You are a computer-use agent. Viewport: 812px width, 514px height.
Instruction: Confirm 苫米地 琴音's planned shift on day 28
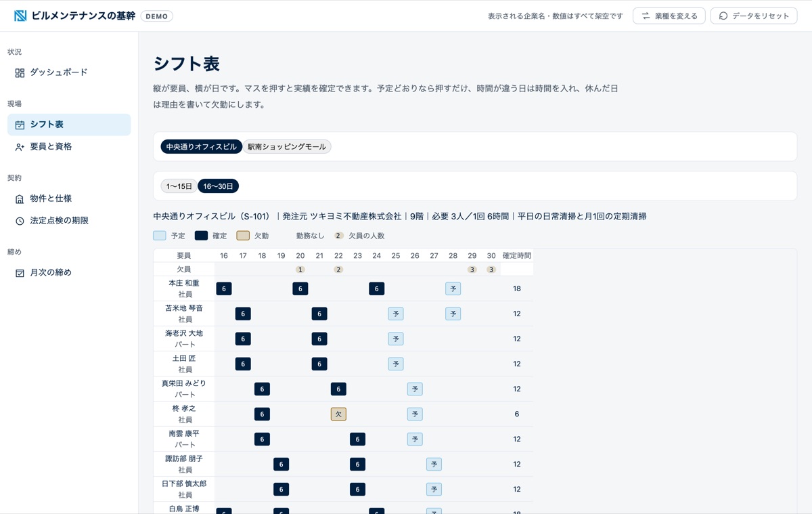[x=453, y=314]
